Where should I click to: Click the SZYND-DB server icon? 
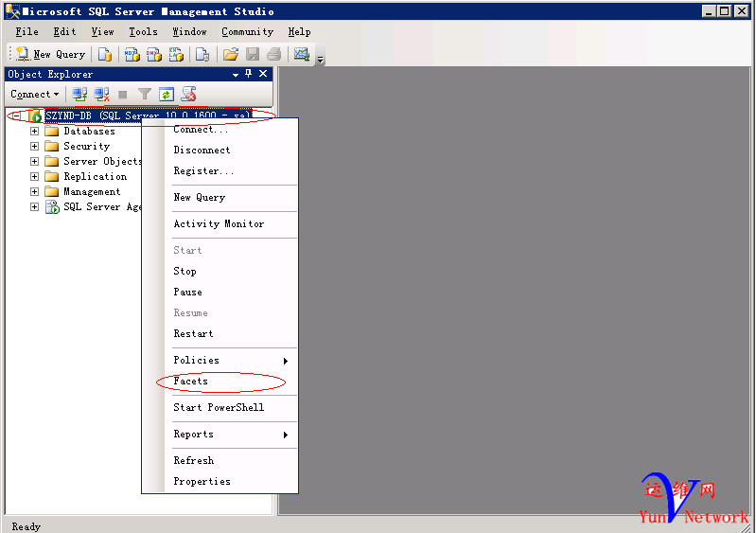click(x=35, y=115)
